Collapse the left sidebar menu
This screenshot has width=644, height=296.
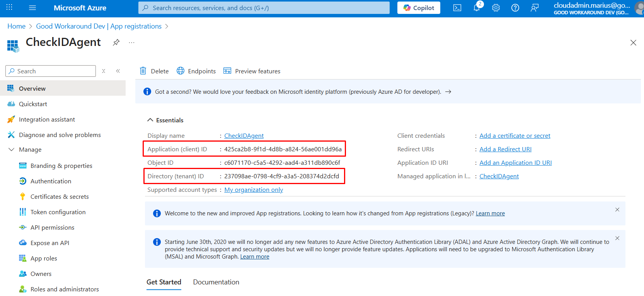coord(118,71)
